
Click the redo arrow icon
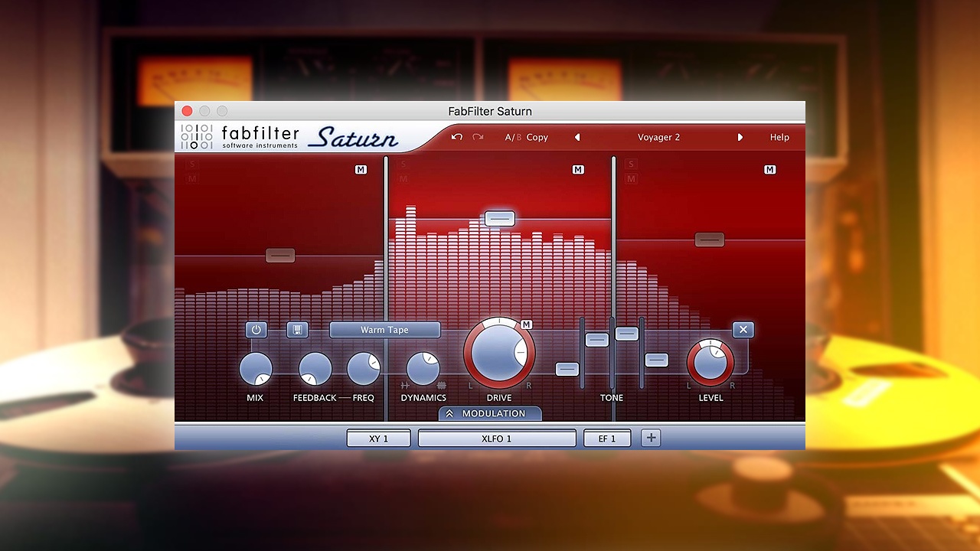click(478, 137)
